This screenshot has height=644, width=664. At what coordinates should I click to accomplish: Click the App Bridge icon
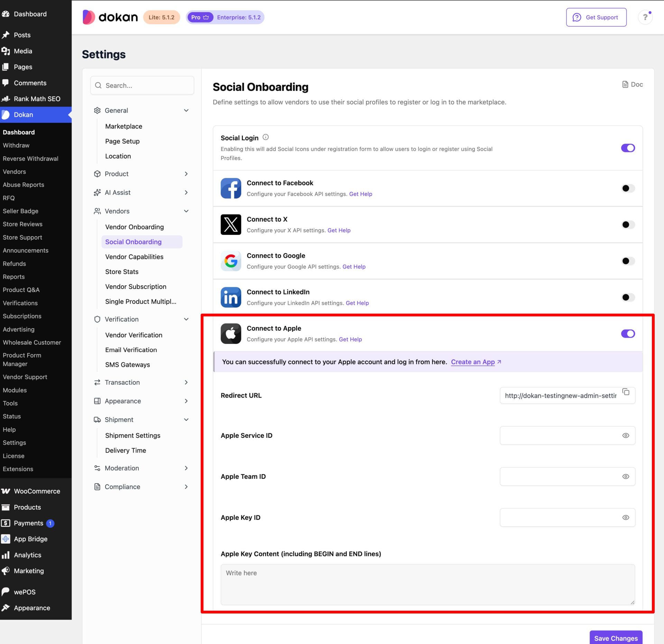(6, 539)
